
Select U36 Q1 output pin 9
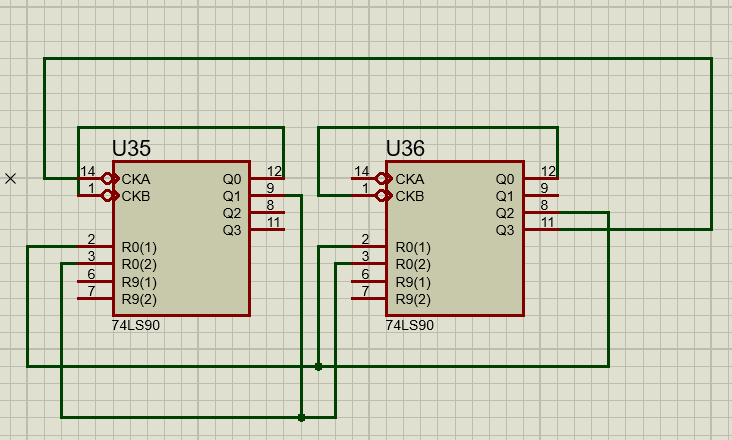pos(541,196)
